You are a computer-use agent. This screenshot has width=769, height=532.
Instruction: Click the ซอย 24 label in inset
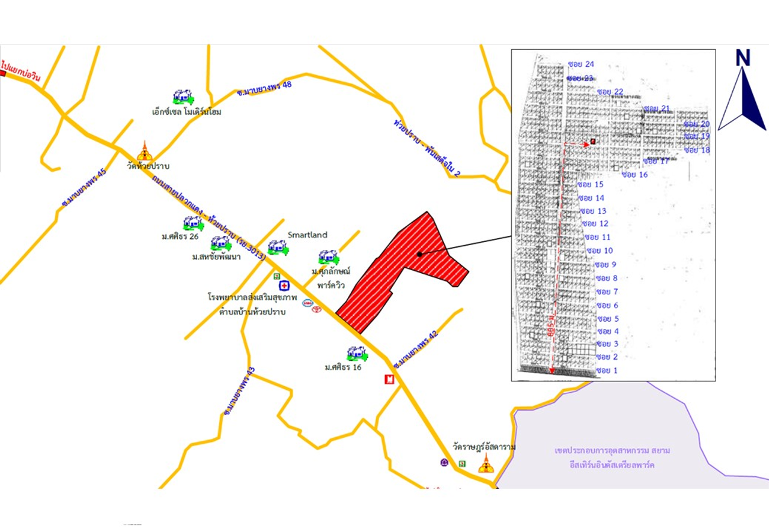pyautogui.click(x=580, y=64)
